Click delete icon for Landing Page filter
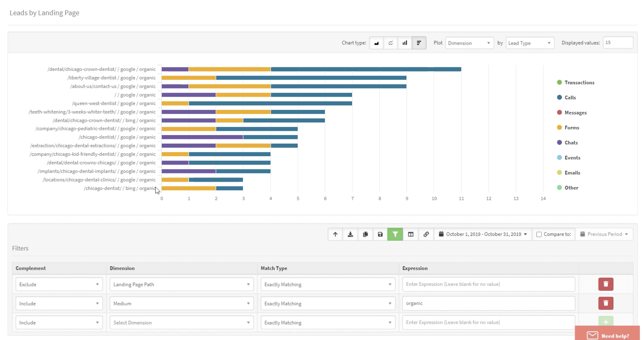Viewport: 644px width, 340px height. coord(606,284)
